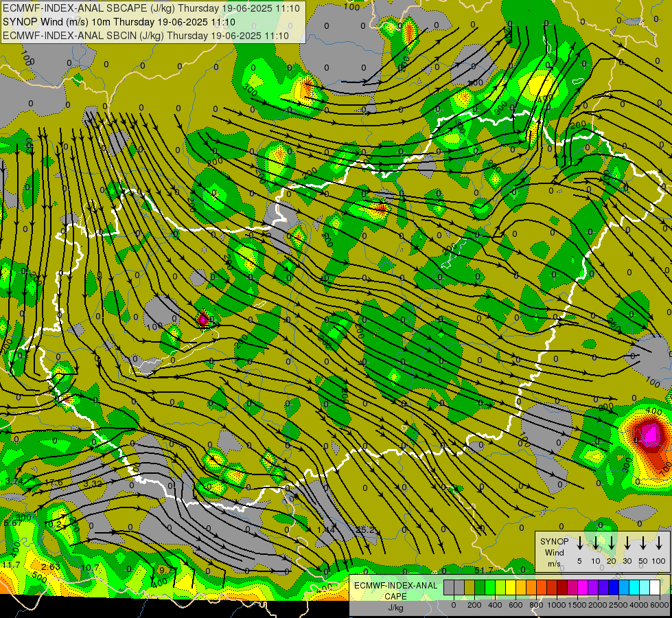Click the '3.32' value on the map
The width and height of the screenshot is (672, 618).
[93, 484]
